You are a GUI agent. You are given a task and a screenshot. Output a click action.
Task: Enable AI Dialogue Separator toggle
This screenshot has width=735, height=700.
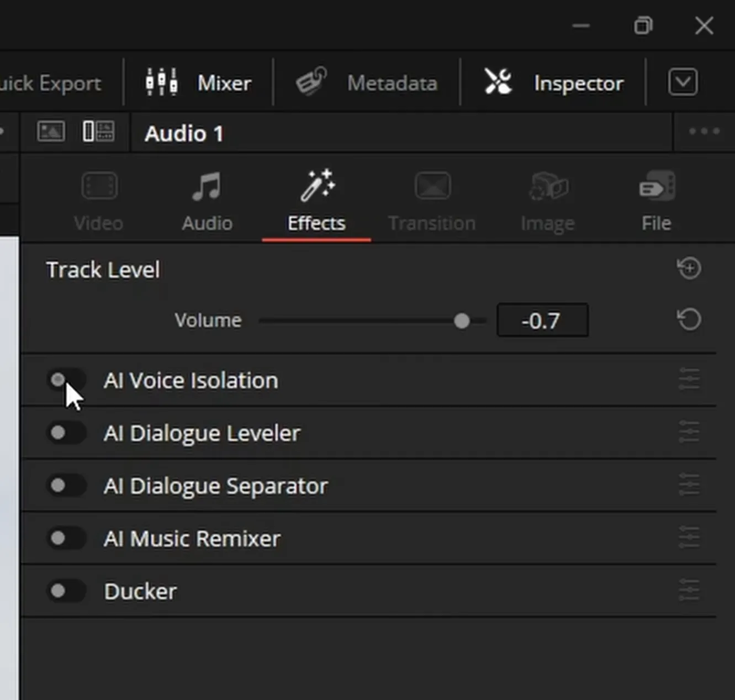pos(66,486)
